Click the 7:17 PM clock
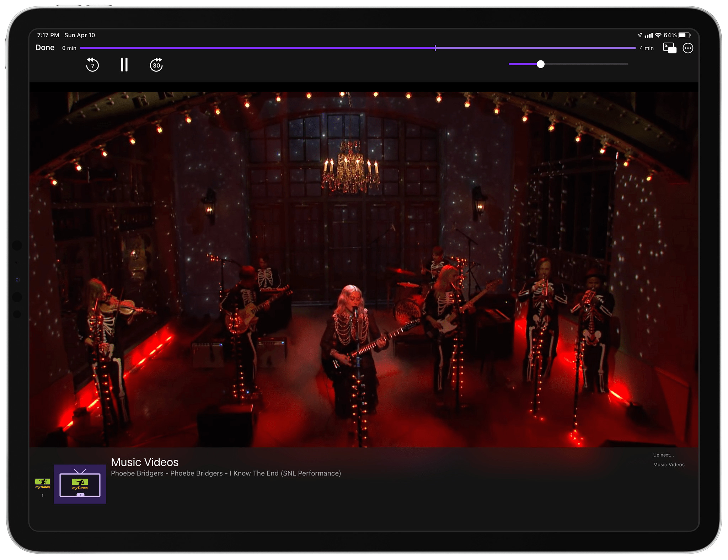 pos(48,35)
